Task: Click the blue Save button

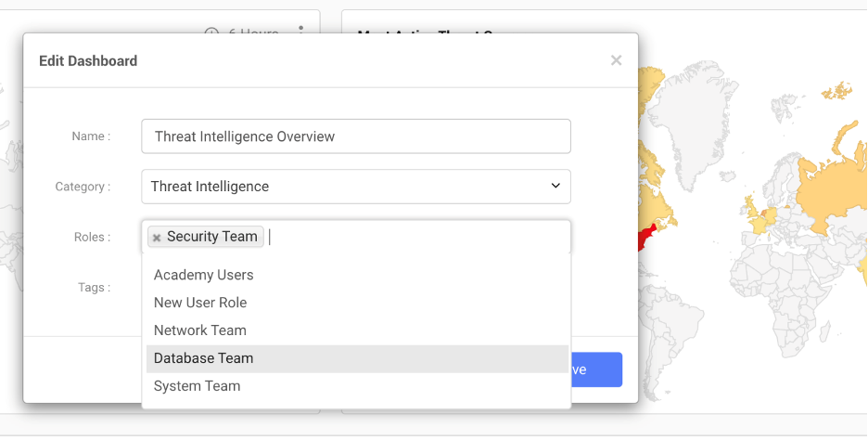Action: pyautogui.click(x=596, y=369)
